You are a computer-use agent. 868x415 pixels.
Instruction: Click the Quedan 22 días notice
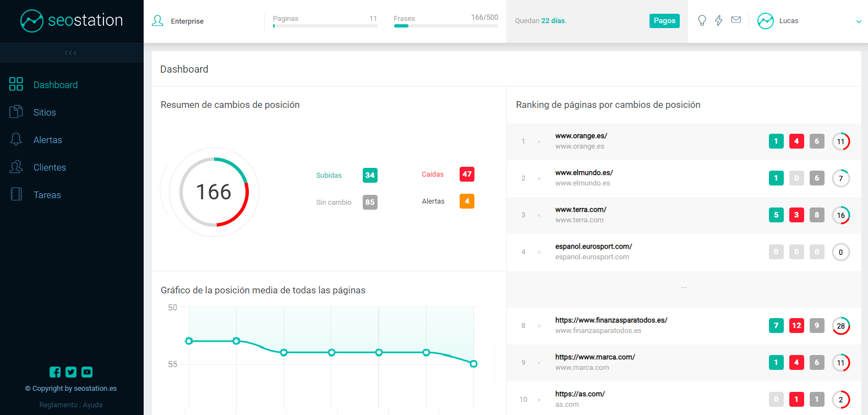point(541,21)
